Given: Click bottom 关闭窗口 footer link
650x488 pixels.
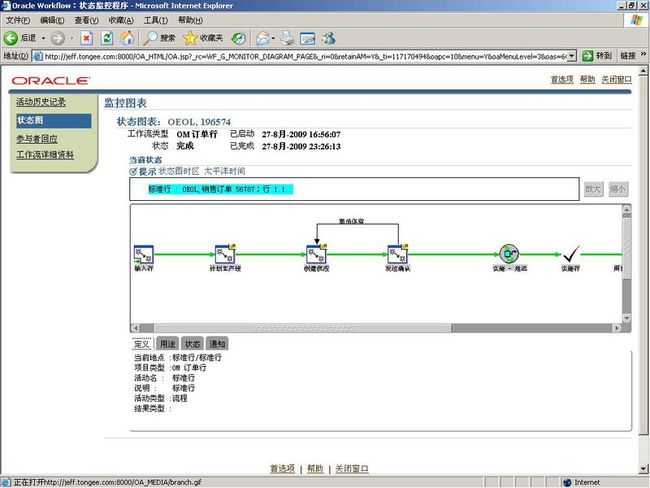Looking at the screenshot, I should click(x=352, y=469).
